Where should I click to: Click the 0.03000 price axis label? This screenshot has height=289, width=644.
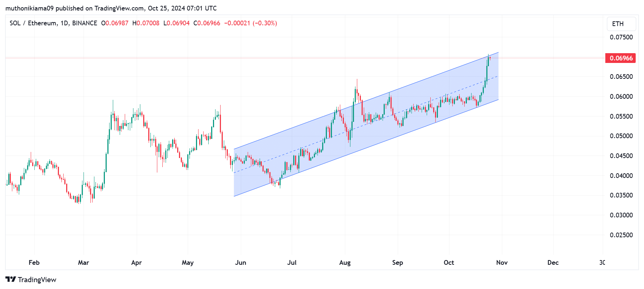coord(621,215)
